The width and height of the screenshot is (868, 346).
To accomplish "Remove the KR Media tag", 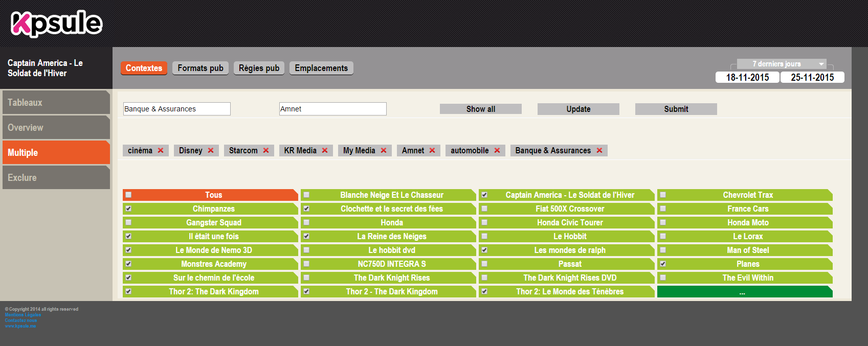I will (325, 150).
